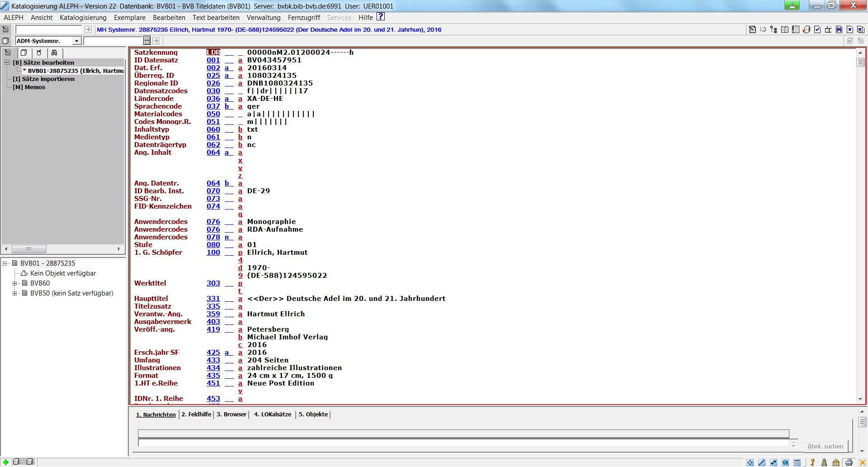
Task: Click the ellipsis browse button beside search field
Action: pos(147,41)
